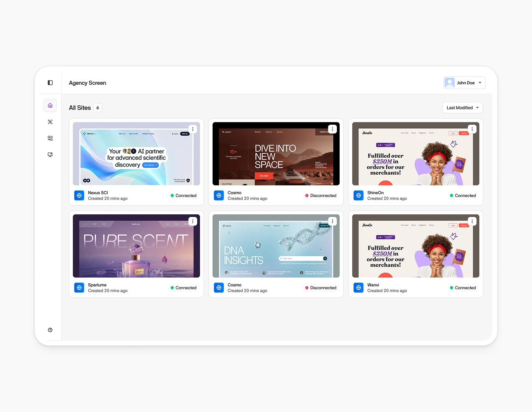This screenshot has height=412, width=532.
Task: Click the Disconnected status on the Cosmo card
Action: point(321,195)
